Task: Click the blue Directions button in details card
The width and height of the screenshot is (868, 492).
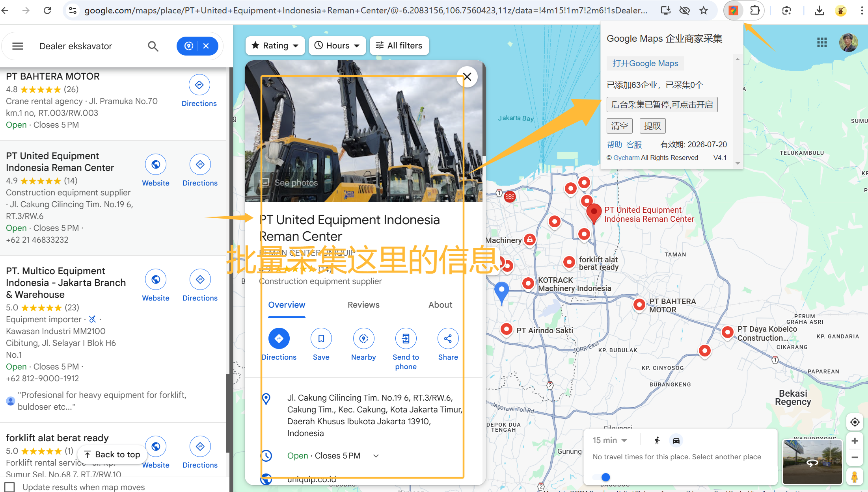Action: 279,338
